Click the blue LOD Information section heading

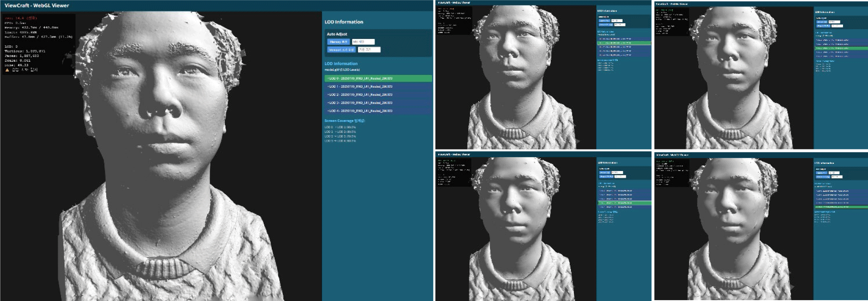click(x=341, y=64)
